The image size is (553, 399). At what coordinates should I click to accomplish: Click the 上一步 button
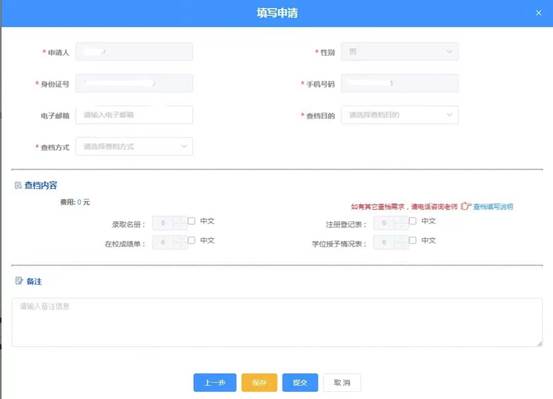[x=215, y=382]
